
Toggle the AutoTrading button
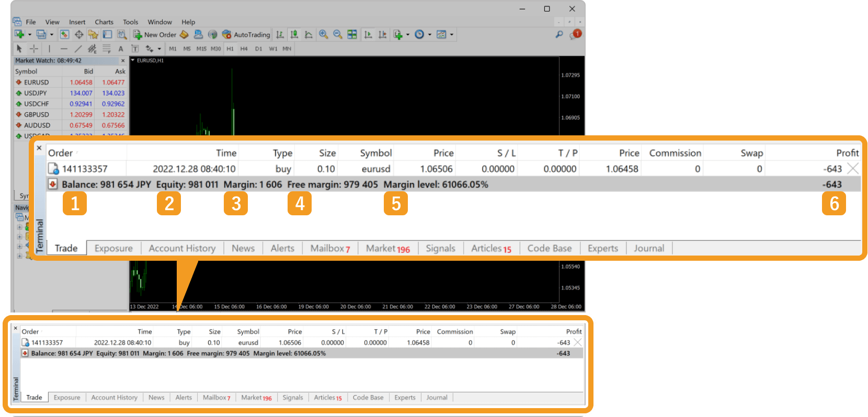pyautogui.click(x=246, y=34)
